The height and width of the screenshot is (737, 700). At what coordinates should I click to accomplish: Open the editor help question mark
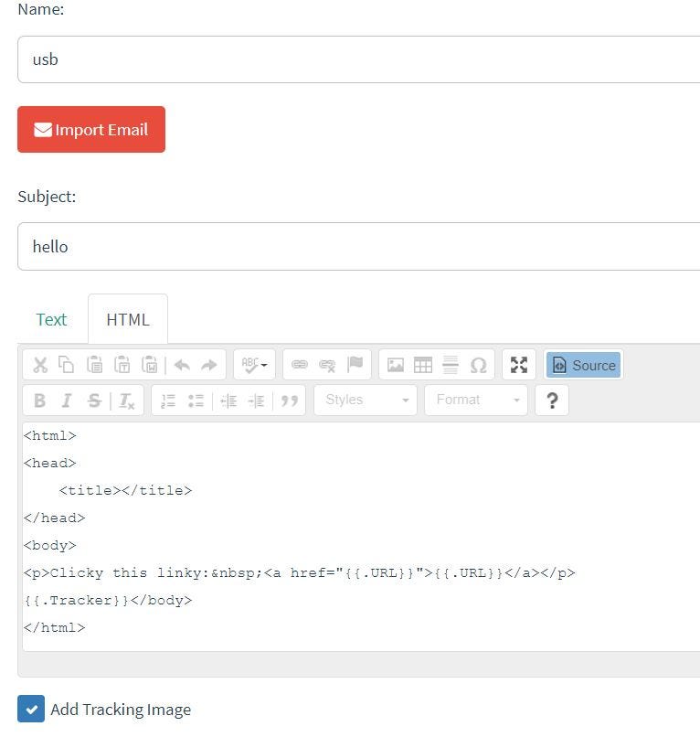[x=552, y=401]
